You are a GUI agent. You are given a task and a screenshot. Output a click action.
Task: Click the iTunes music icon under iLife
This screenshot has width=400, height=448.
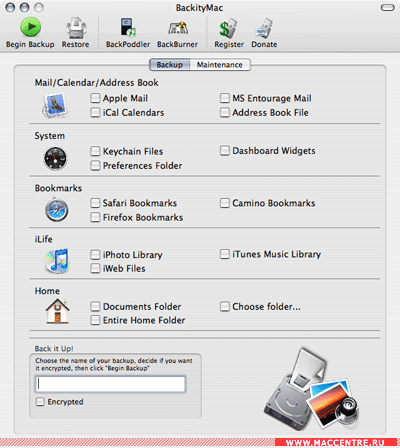[57, 261]
